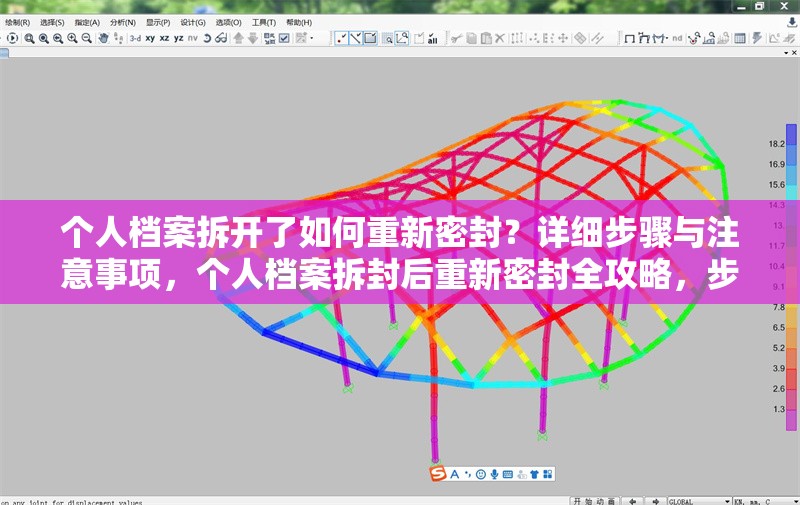Viewport: 800px width, 505px height.
Task: Open the Sogou skin shirt icon
Action: click(x=534, y=474)
